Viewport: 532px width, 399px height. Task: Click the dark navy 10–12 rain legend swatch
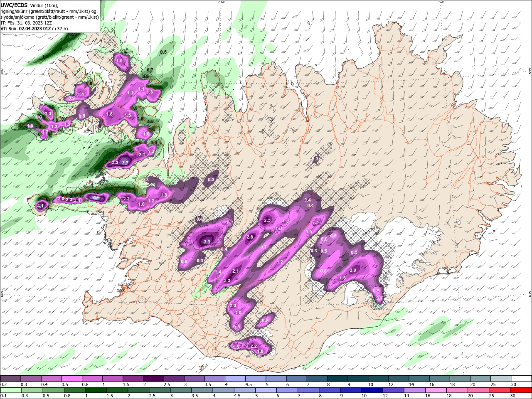(372, 390)
